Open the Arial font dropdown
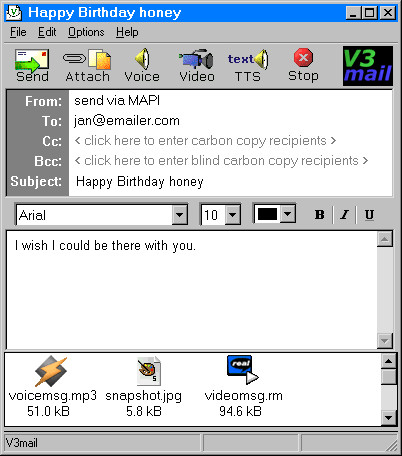 pos(179,214)
